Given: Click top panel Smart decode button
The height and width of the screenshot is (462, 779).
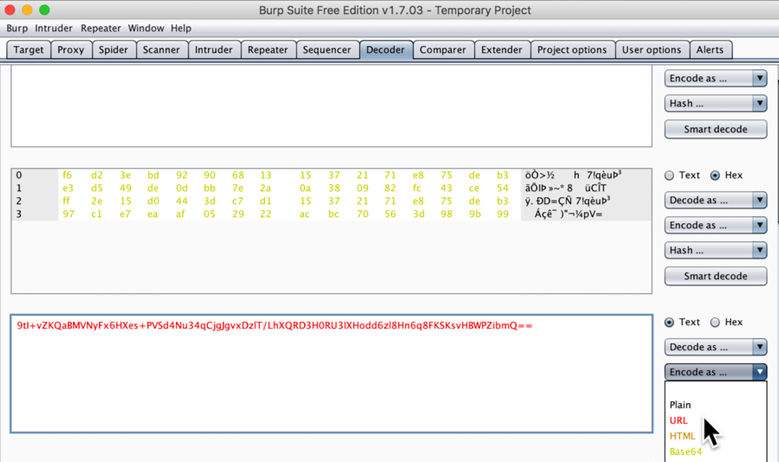Looking at the screenshot, I should point(715,129).
